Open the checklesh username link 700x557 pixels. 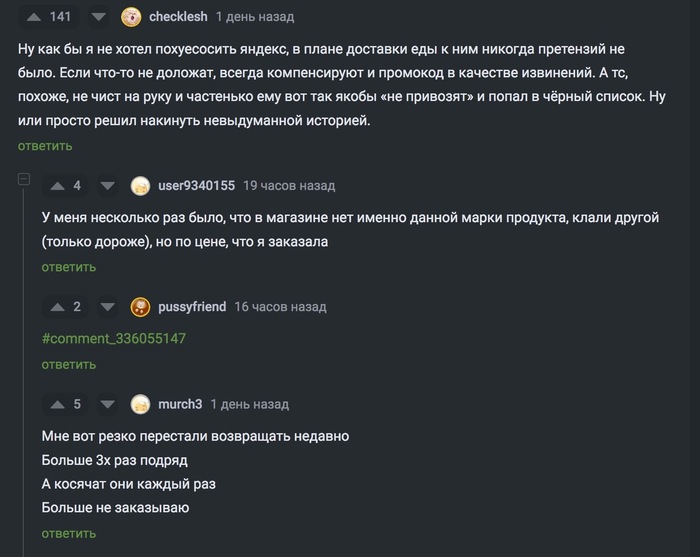(x=178, y=17)
